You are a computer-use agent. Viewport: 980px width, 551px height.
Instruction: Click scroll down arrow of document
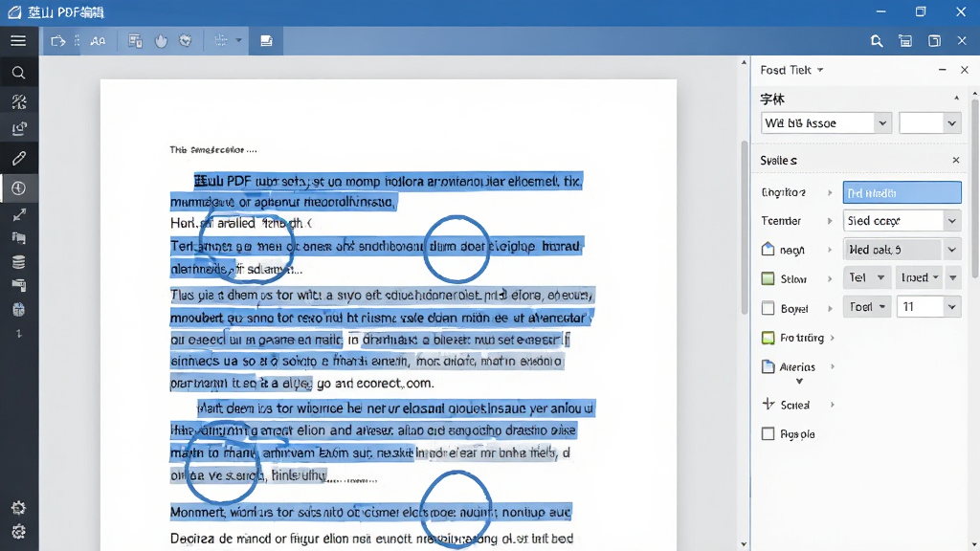pos(744,544)
